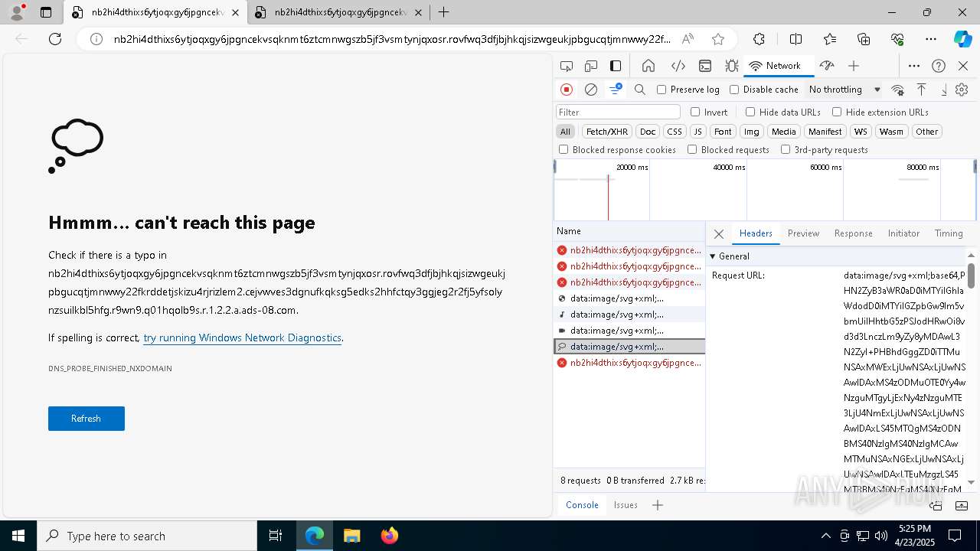Clear the network log
This screenshot has height=551, width=980.
coord(591,90)
